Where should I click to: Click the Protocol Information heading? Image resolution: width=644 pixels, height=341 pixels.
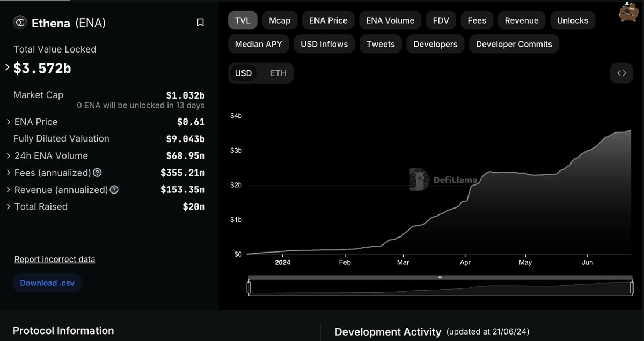63,331
